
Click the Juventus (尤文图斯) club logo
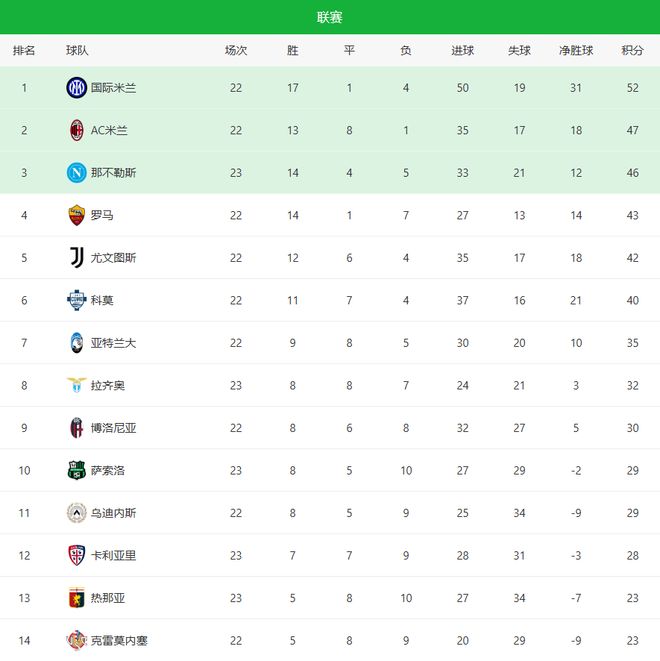pyautogui.click(x=77, y=258)
